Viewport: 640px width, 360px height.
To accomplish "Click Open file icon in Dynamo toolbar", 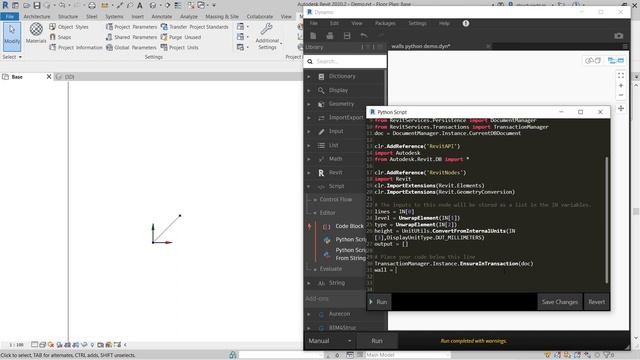I will [x=330, y=36].
